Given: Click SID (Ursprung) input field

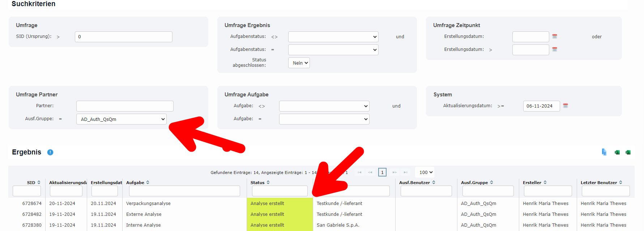Looking at the screenshot, I should [124, 37].
